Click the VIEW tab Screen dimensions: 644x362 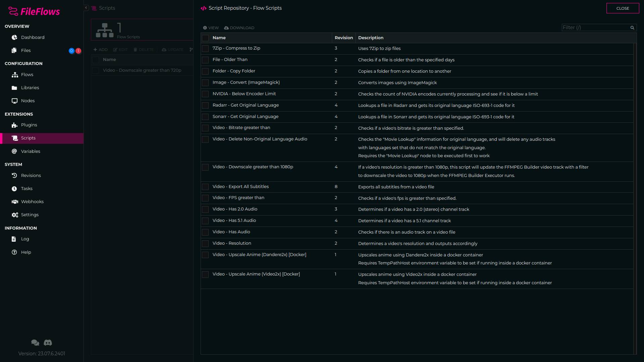pos(211,27)
